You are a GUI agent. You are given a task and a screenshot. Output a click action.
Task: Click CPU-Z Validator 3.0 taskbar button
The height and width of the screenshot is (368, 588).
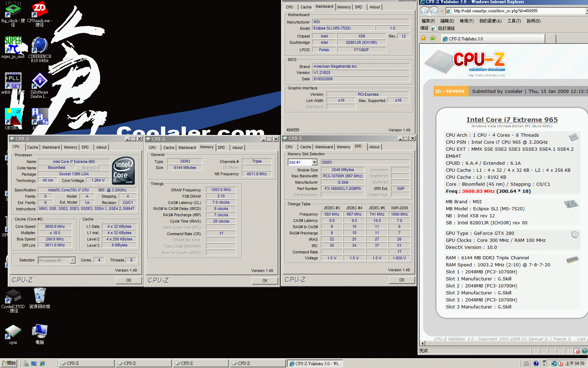pos(315,363)
